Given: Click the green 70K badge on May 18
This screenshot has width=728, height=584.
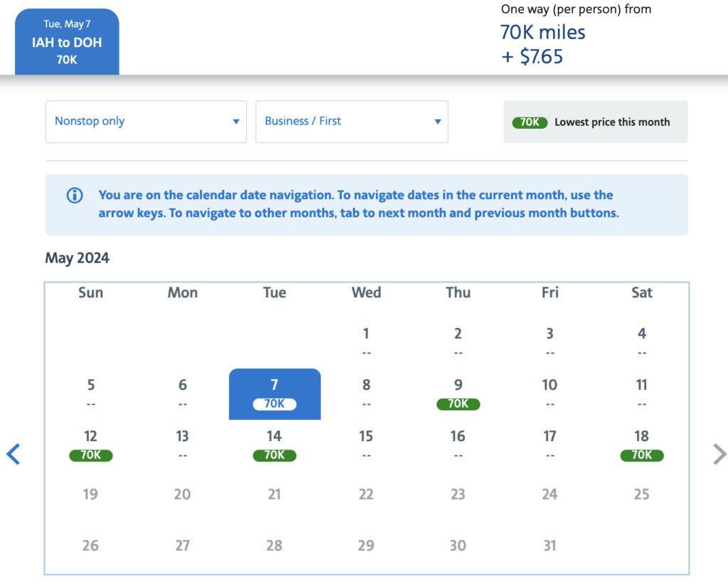Looking at the screenshot, I should [x=641, y=455].
